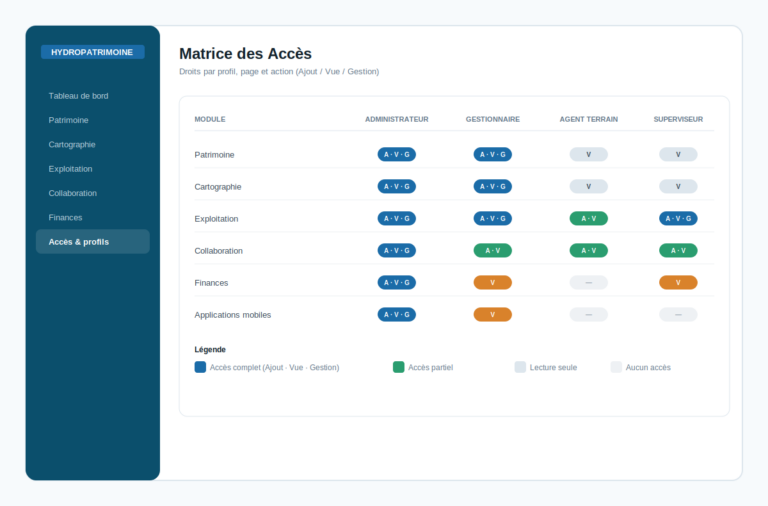Click the GESTIONNAIRE column header
The image size is (768, 506).
[x=493, y=119]
